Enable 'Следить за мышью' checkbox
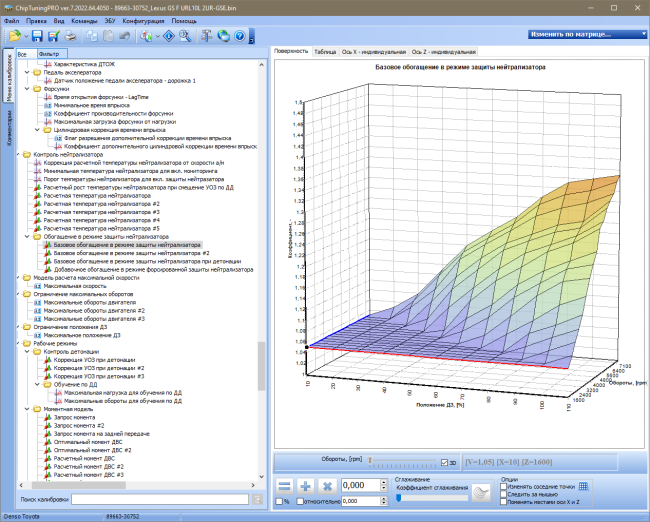The width and height of the screenshot is (650, 522). tap(504, 494)
